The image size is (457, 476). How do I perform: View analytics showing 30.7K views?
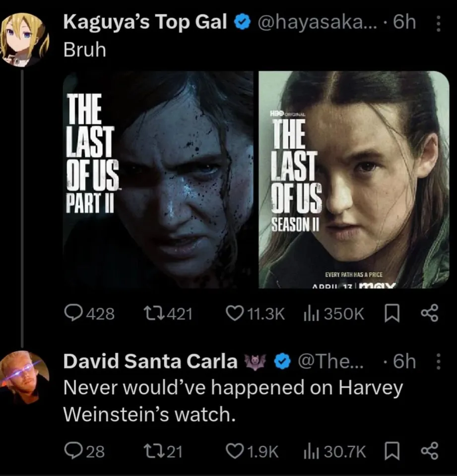click(x=311, y=451)
